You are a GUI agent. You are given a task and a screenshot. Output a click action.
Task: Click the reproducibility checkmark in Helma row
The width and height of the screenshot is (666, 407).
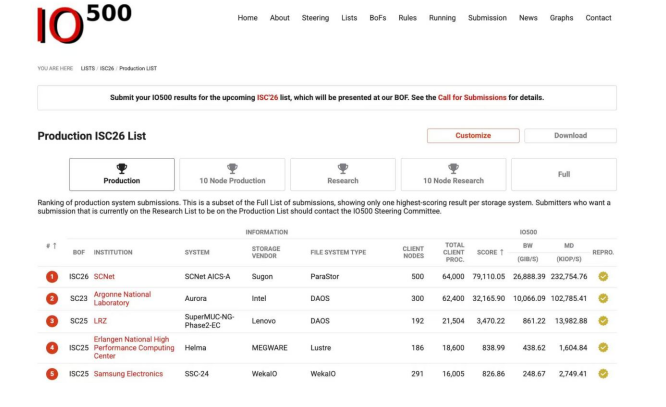pyautogui.click(x=603, y=348)
